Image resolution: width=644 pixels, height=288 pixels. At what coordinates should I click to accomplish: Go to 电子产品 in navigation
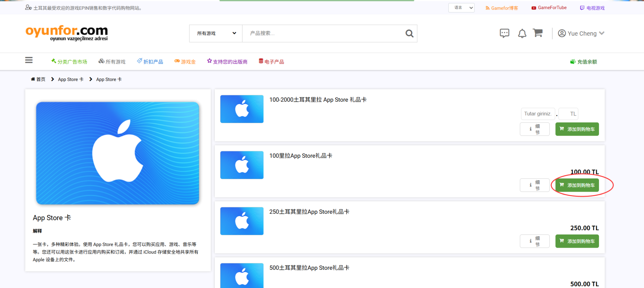(x=271, y=62)
